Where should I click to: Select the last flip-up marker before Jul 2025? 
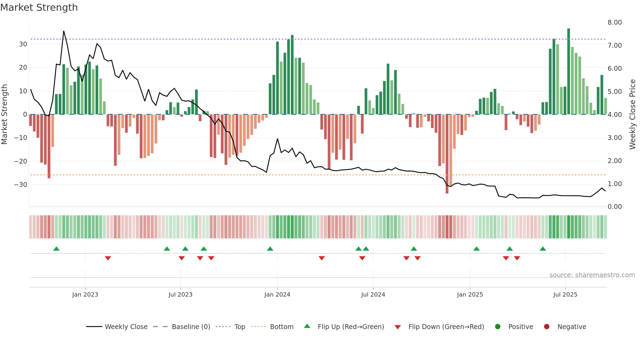[543, 249]
